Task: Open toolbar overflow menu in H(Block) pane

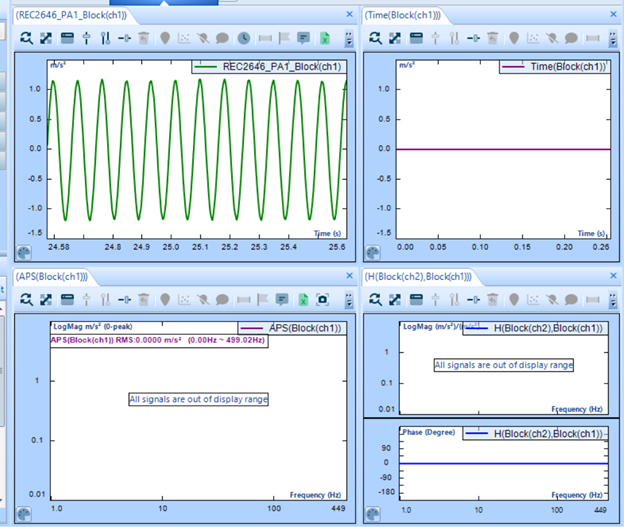Action: pos(612,299)
